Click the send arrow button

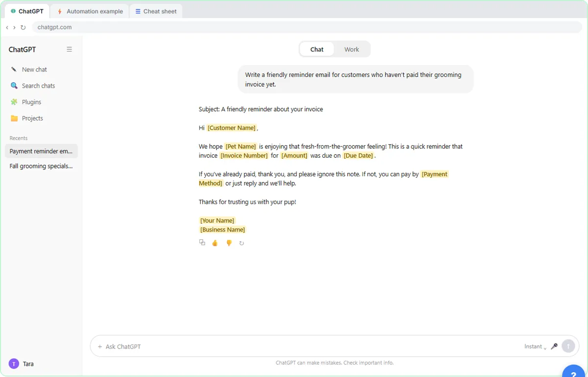(x=568, y=346)
